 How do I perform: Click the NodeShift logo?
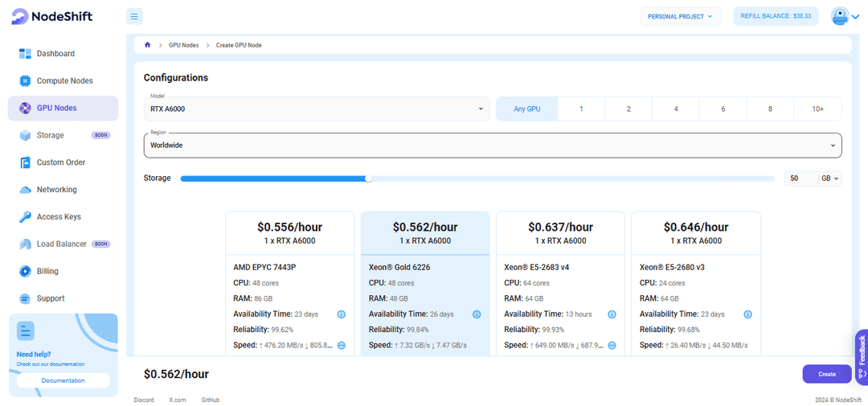click(x=52, y=17)
